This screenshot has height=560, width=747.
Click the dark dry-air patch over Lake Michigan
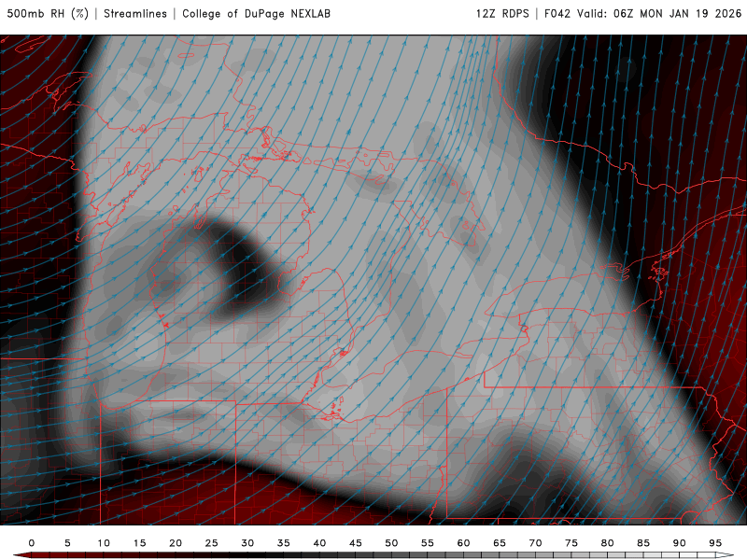[x=247, y=272]
